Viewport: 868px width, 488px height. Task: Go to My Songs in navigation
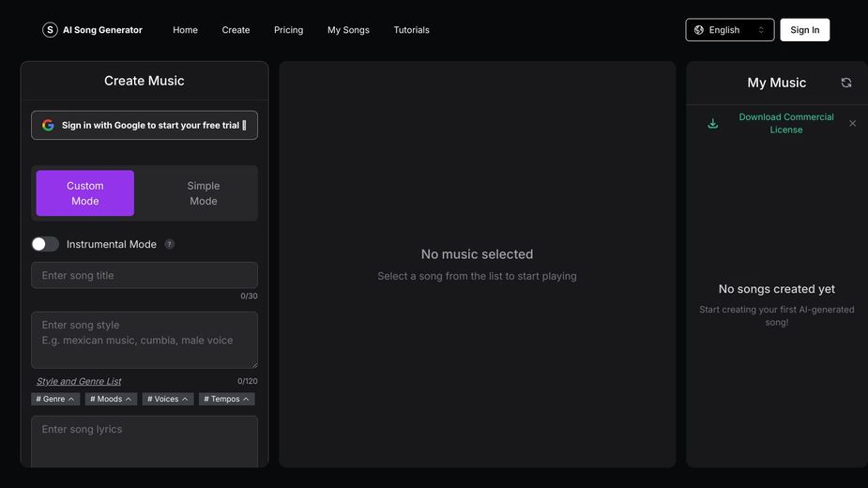[x=348, y=30]
